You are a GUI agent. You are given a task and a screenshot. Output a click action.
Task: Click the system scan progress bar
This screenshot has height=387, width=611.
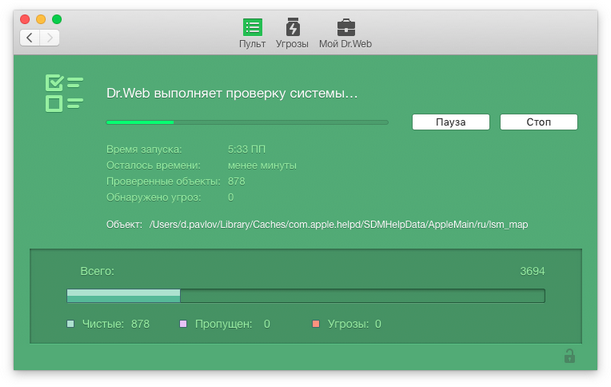pos(247,122)
